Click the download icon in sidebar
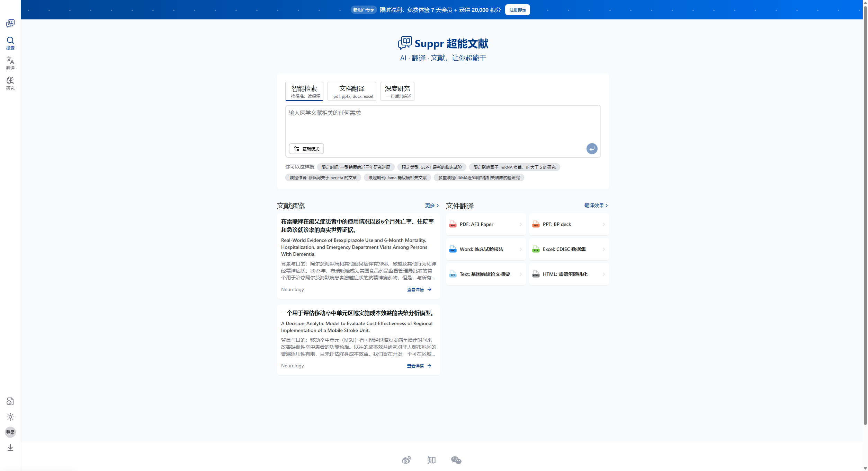This screenshot has width=868, height=471. pos(10,447)
